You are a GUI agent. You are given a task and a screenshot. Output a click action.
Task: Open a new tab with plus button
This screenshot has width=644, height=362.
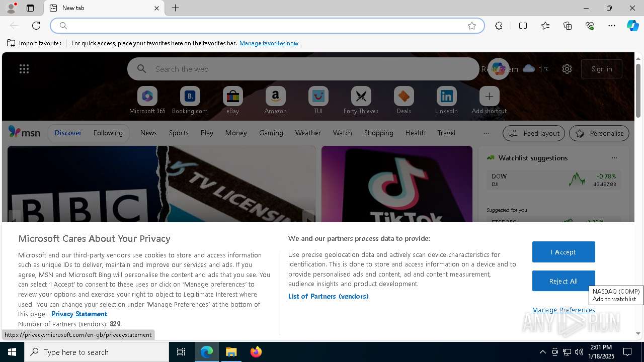(175, 8)
